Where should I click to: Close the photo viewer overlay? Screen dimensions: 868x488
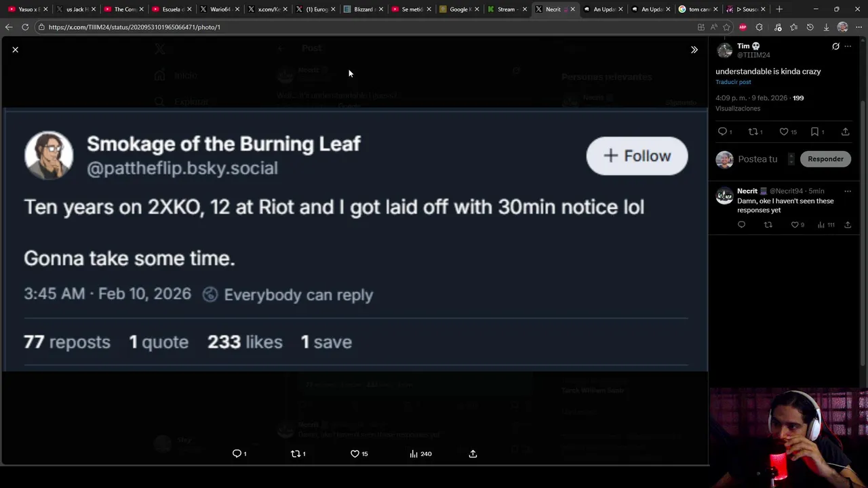pos(15,49)
